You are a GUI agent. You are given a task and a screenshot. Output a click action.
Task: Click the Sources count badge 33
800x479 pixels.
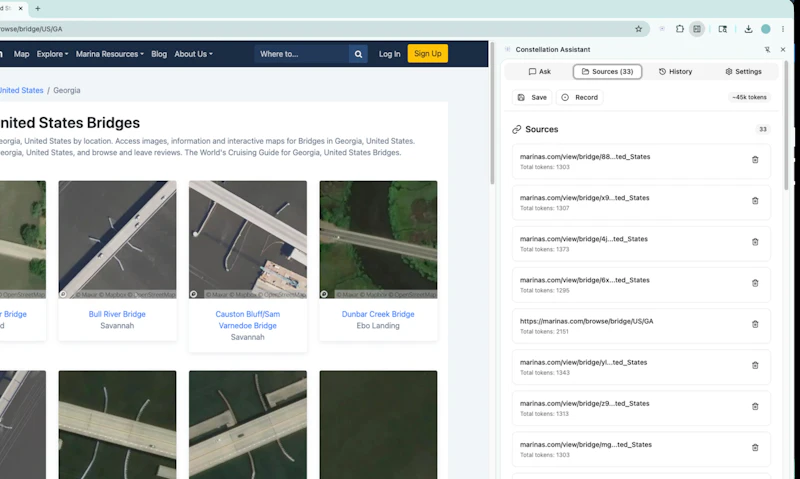(763, 129)
